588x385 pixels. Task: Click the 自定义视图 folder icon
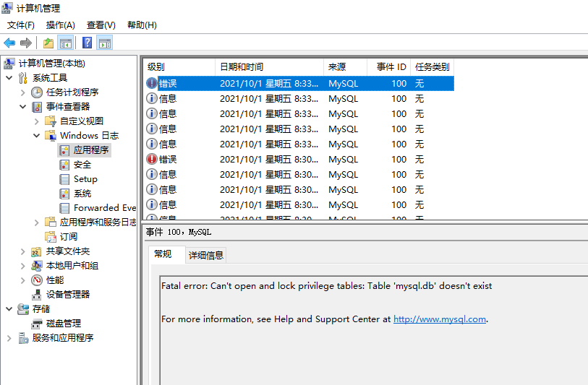click(50, 121)
